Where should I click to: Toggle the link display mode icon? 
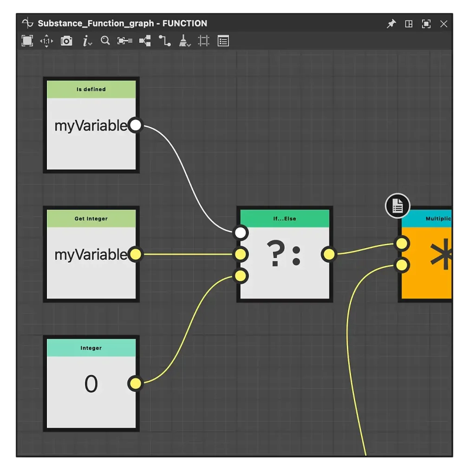(165, 41)
